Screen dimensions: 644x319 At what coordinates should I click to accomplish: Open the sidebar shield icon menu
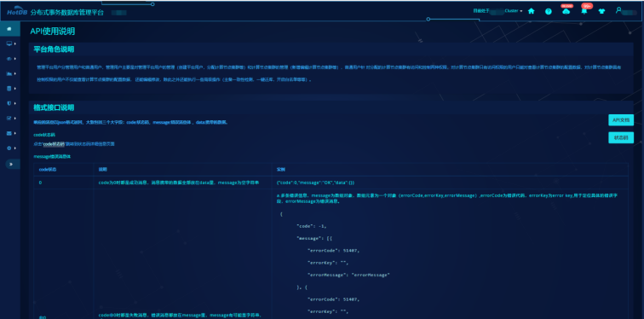click(9, 103)
